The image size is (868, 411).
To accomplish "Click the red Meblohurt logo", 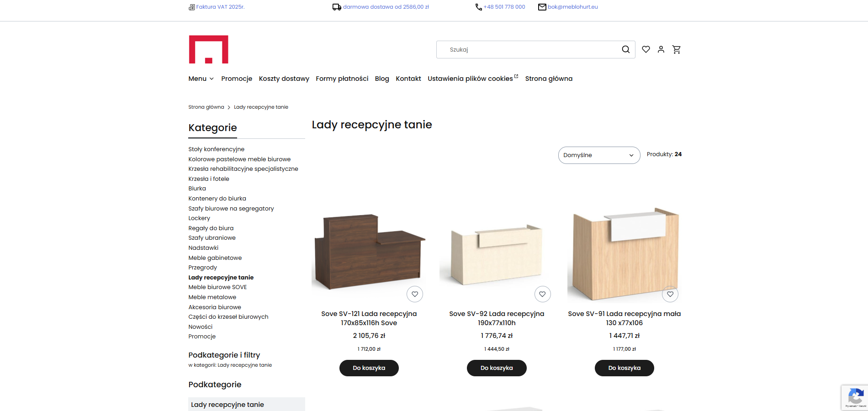I will pyautogui.click(x=208, y=49).
